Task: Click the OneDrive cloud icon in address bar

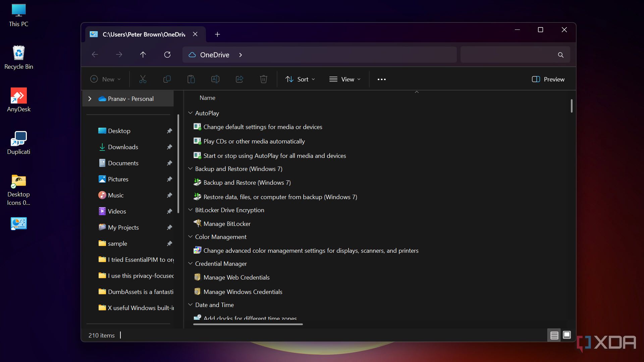Action: (192, 55)
